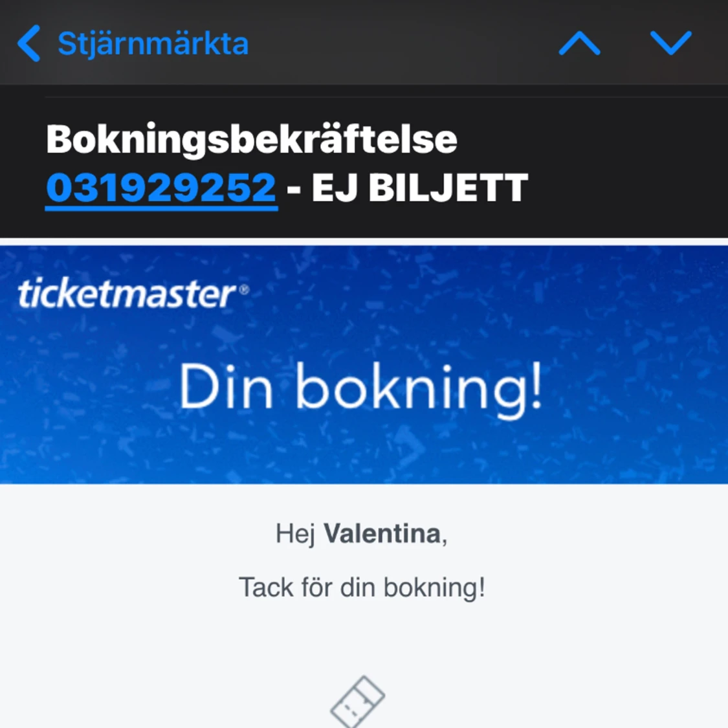The image size is (728, 728).
Task: Click the Din bokning! banner image
Action: (364, 388)
